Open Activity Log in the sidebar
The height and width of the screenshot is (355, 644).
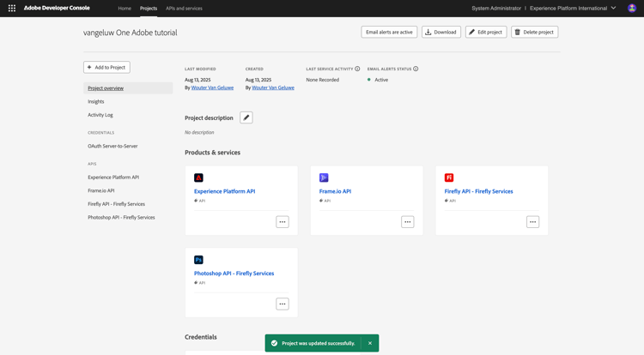coord(100,115)
